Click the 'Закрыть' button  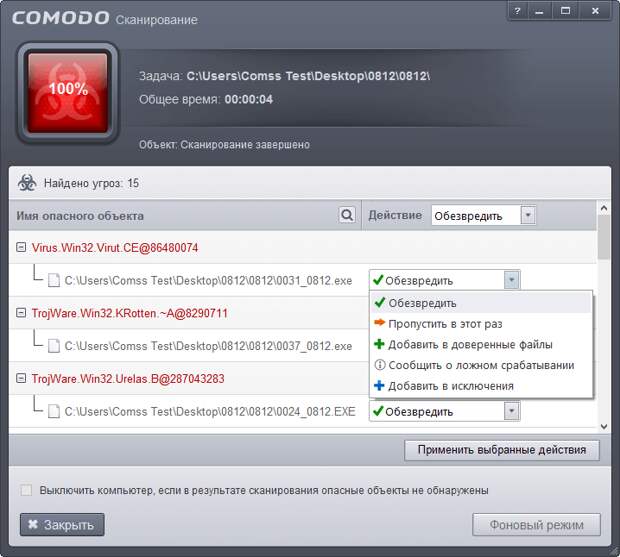pos(62,525)
